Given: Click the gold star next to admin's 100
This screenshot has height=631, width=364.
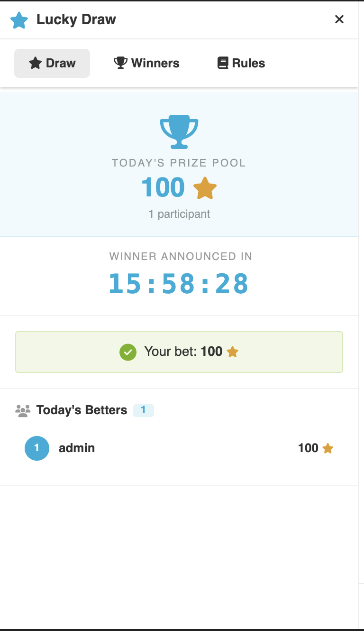Looking at the screenshot, I should pyautogui.click(x=328, y=448).
